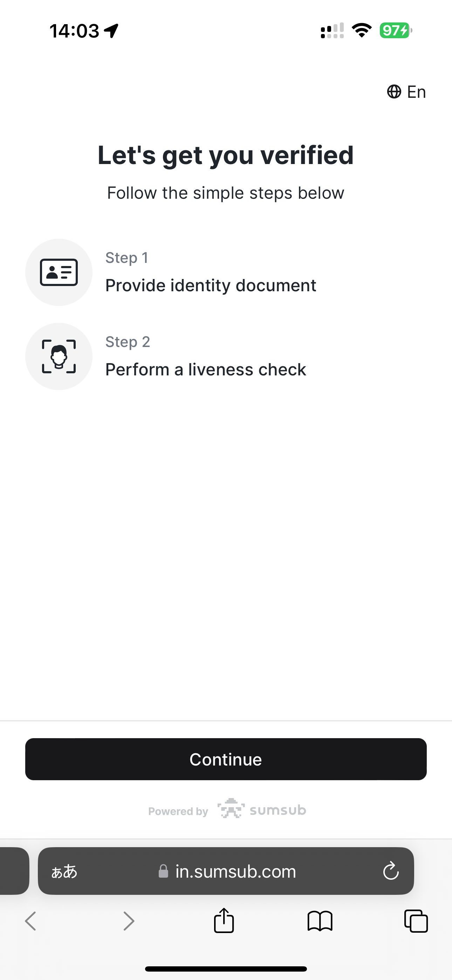Image resolution: width=452 pixels, height=980 pixels.
Task: Show all open Safari tabs
Action: (416, 921)
